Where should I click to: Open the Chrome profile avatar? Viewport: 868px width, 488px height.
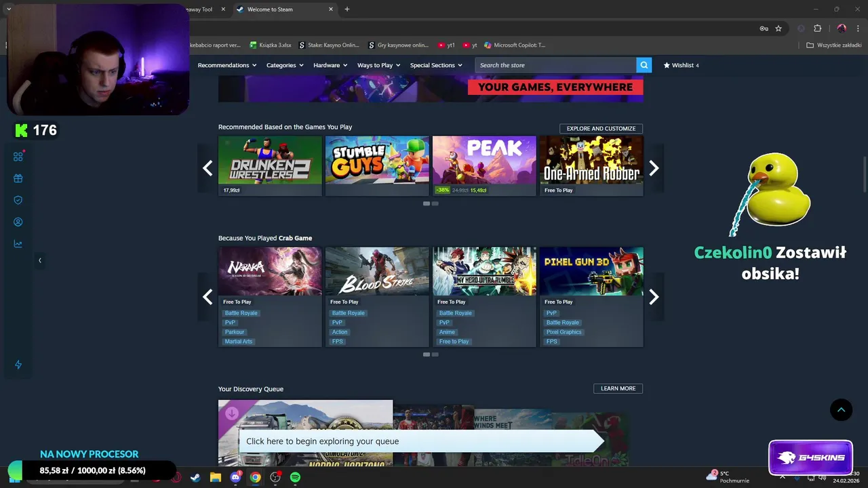coord(842,28)
